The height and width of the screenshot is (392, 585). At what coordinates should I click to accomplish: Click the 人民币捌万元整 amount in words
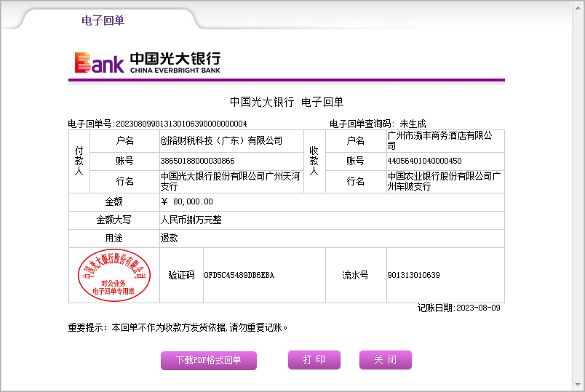click(191, 220)
